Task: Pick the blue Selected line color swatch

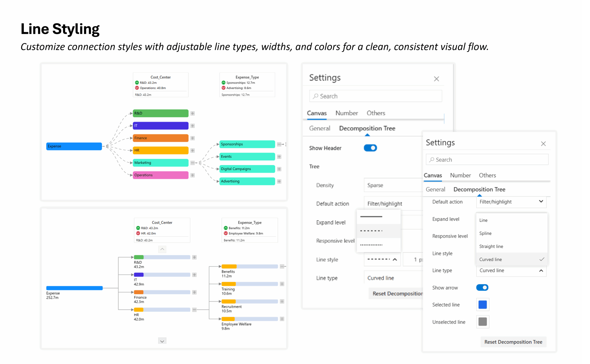Action: [482, 305]
